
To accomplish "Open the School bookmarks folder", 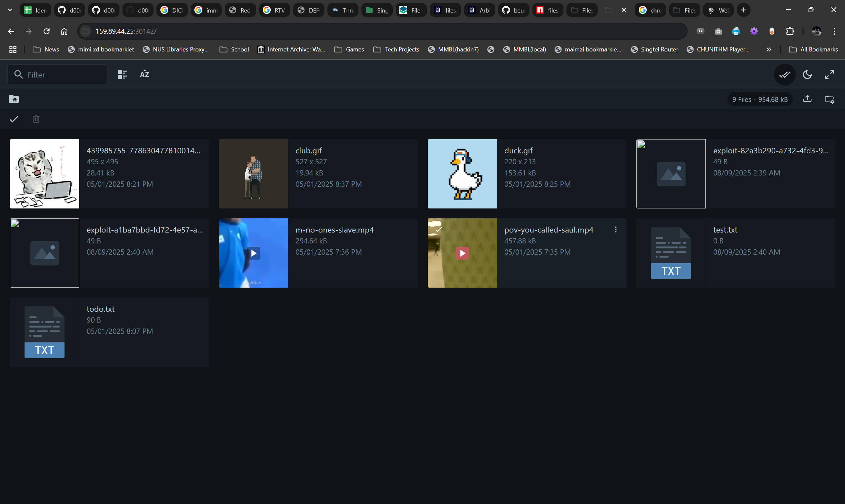I will [234, 49].
